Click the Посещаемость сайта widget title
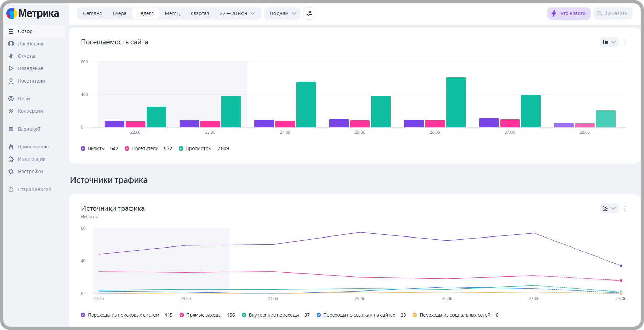Viewport: 644px width, 330px height. tap(115, 42)
